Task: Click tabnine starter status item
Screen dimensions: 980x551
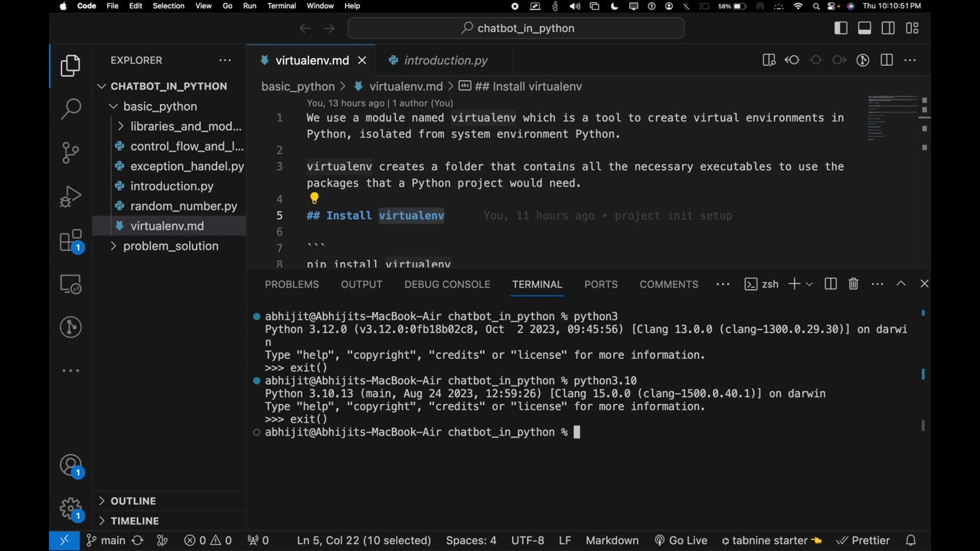Action: [x=771, y=540]
